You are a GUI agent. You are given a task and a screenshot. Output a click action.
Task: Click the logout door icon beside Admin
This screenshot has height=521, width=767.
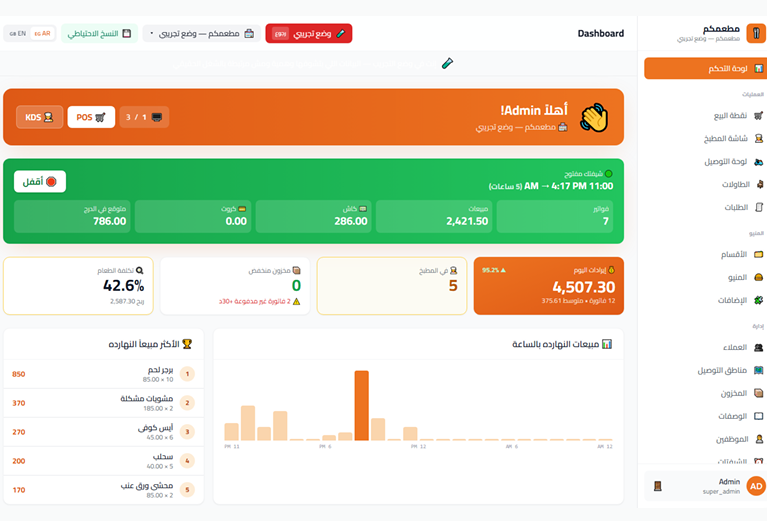tap(657, 486)
